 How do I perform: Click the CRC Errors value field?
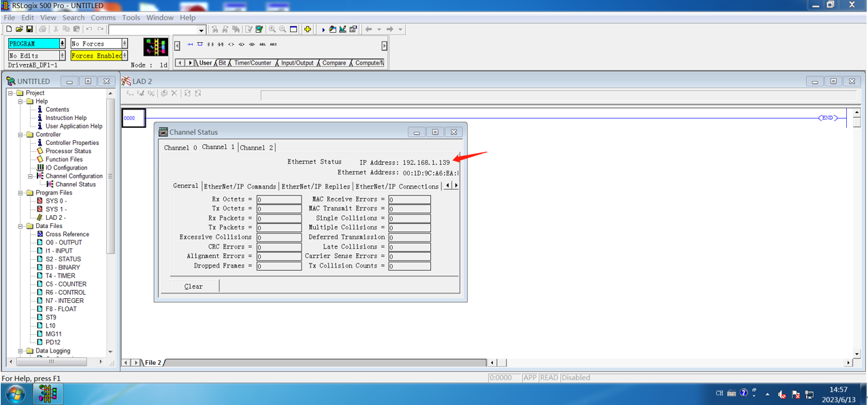279,247
